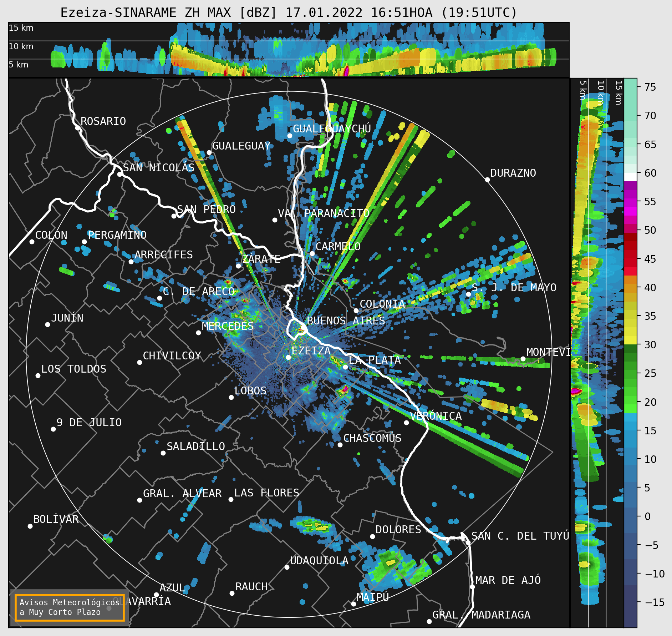
Task: Click the MERCEDES city label
Action: click(228, 326)
